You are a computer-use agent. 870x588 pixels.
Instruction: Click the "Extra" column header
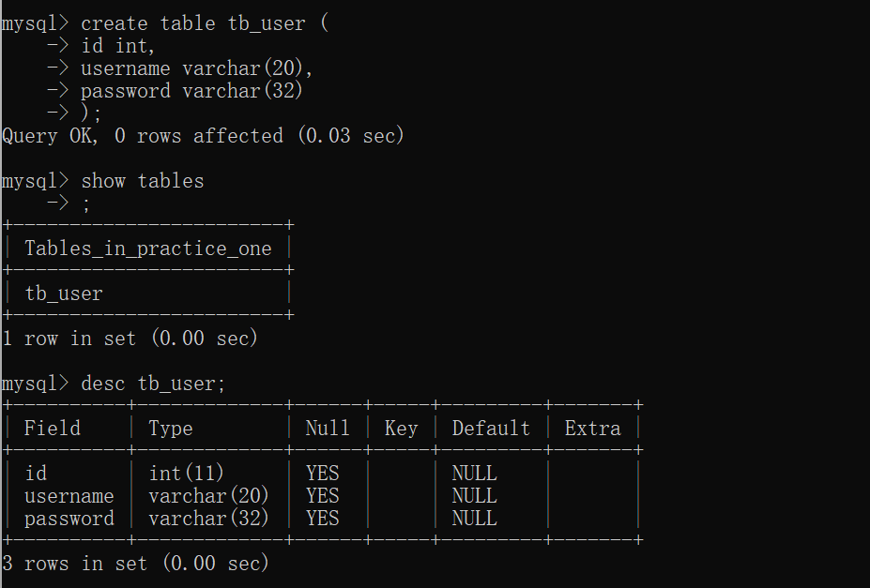pos(592,429)
